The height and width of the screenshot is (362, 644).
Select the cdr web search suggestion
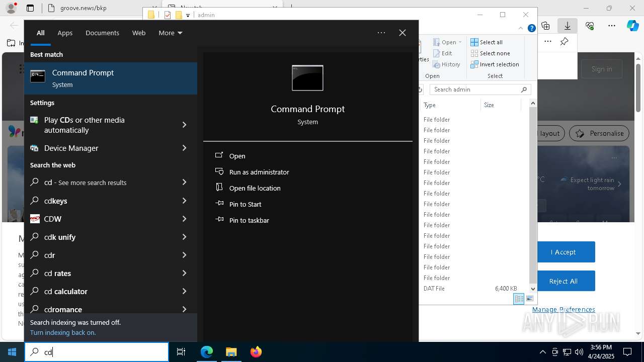[x=111, y=255]
